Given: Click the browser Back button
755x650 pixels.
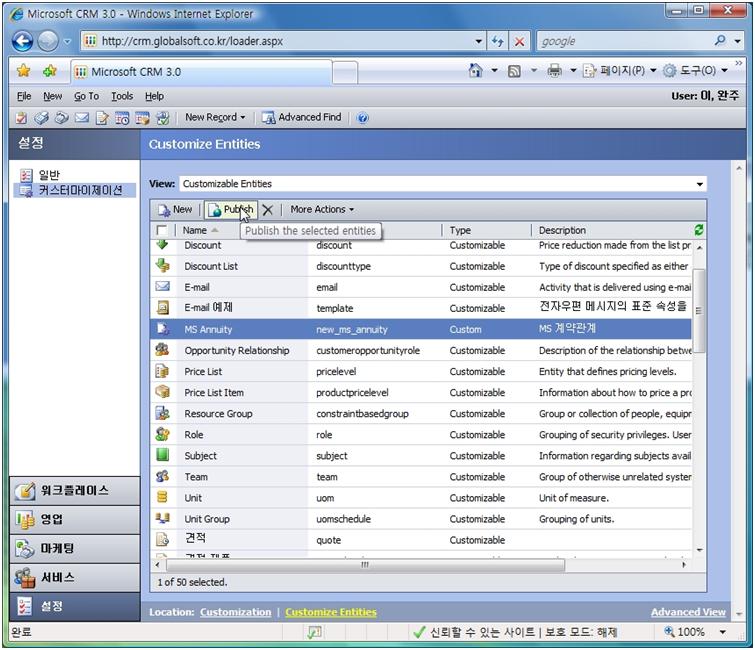Looking at the screenshot, I should (23, 41).
